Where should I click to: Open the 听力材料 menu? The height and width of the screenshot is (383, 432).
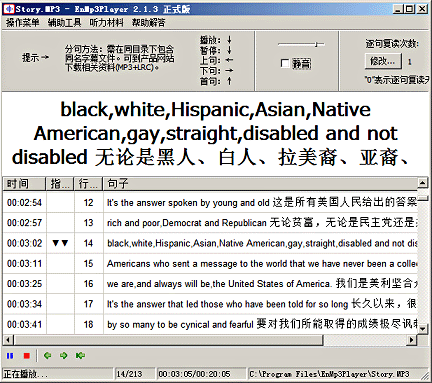pos(106,23)
